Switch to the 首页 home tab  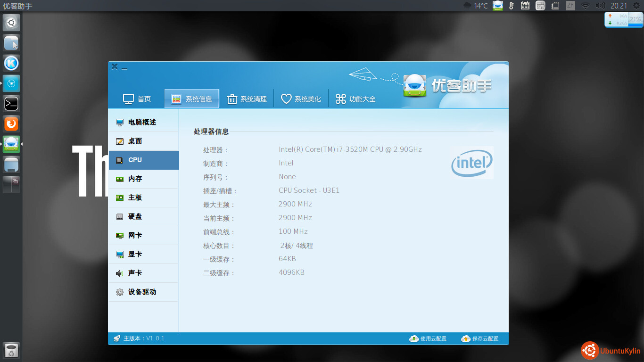pyautogui.click(x=137, y=99)
